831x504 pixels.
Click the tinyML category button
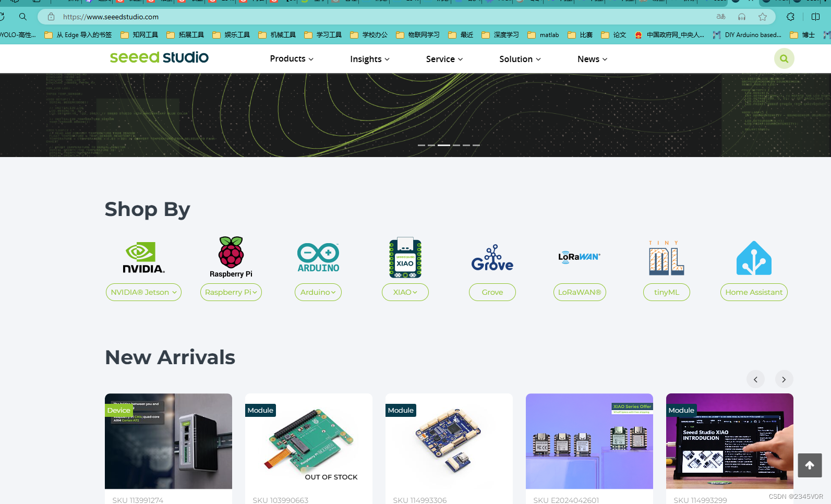pos(667,292)
